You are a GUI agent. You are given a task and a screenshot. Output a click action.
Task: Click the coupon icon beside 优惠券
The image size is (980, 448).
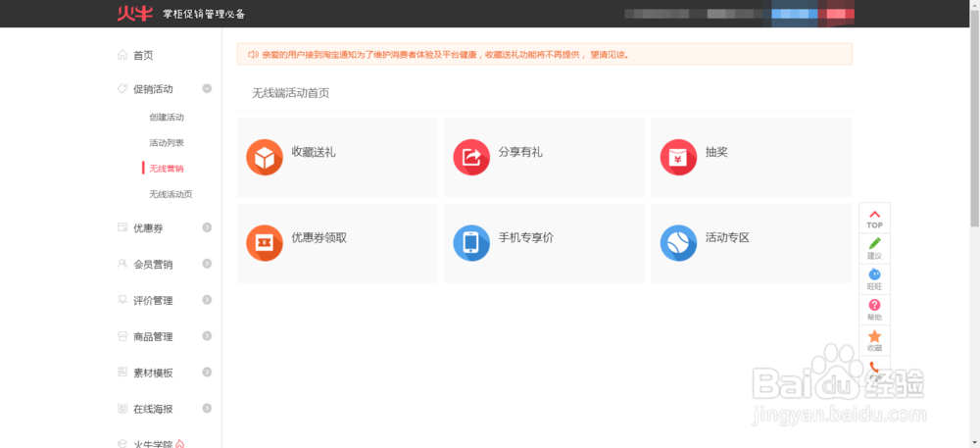122,228
